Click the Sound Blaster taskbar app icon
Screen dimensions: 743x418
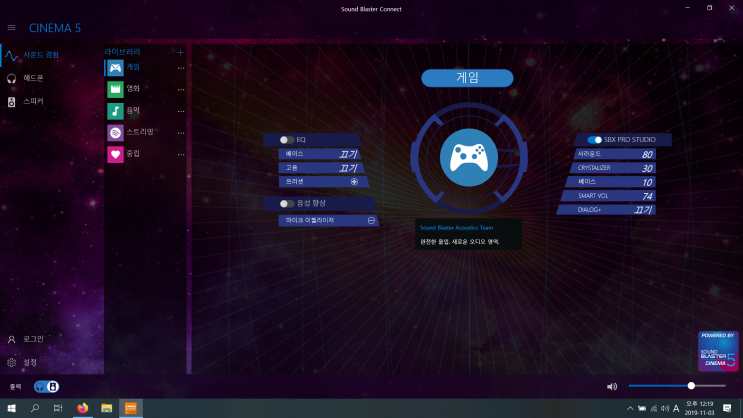(131, 408)
